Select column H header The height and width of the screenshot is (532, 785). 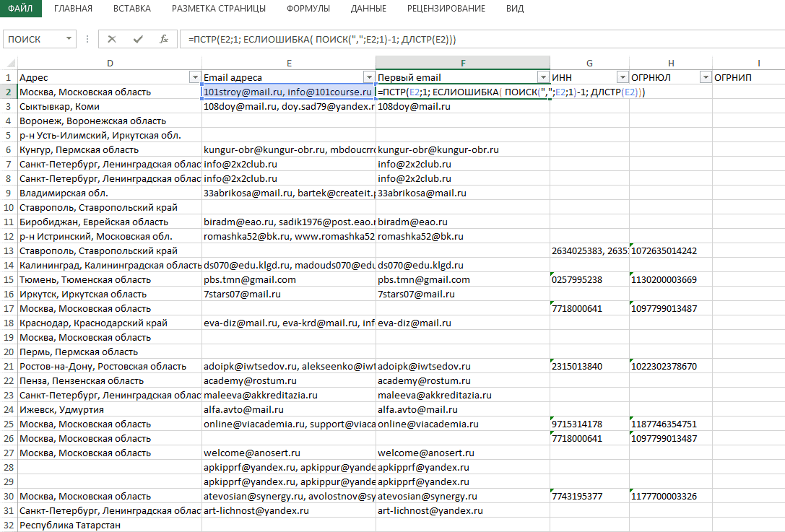click(671, 63)
